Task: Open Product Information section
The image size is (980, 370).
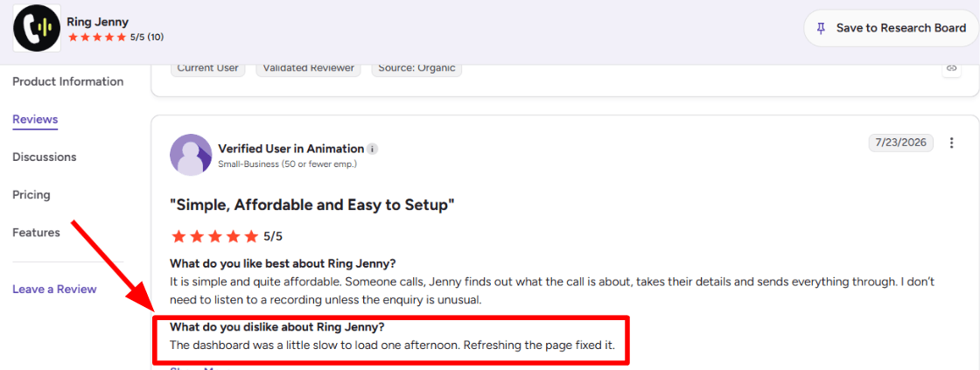Action: [68, 82]
